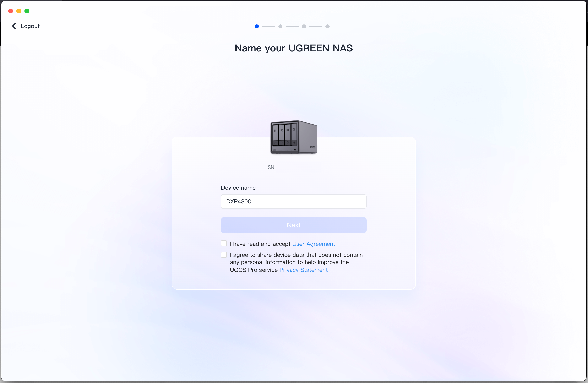Check the accept User Agreement checkbox

[224, 243]
